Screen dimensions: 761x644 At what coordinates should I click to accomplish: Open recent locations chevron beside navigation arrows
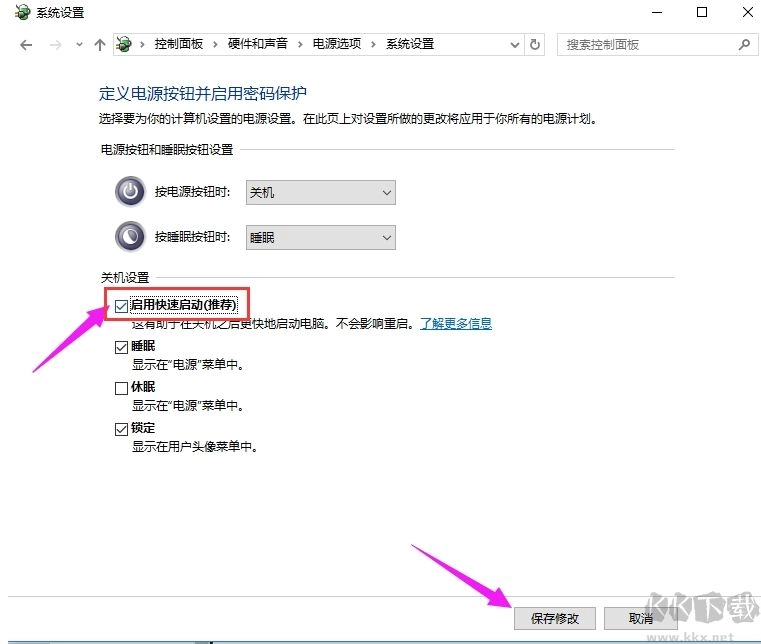coord(78,45)
